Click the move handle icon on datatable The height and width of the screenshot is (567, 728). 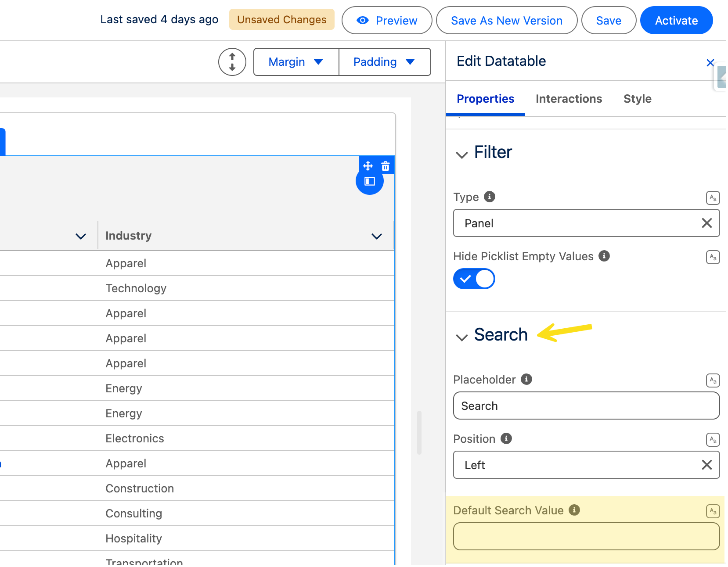368,166
